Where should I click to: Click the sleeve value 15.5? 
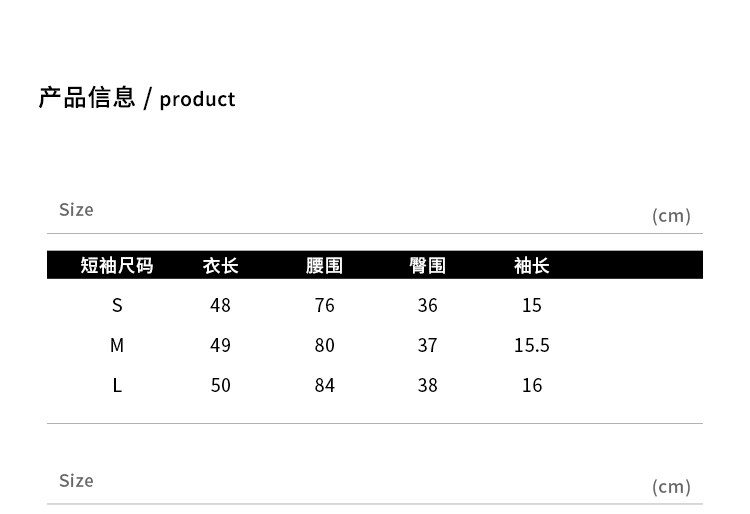point(532,345)
